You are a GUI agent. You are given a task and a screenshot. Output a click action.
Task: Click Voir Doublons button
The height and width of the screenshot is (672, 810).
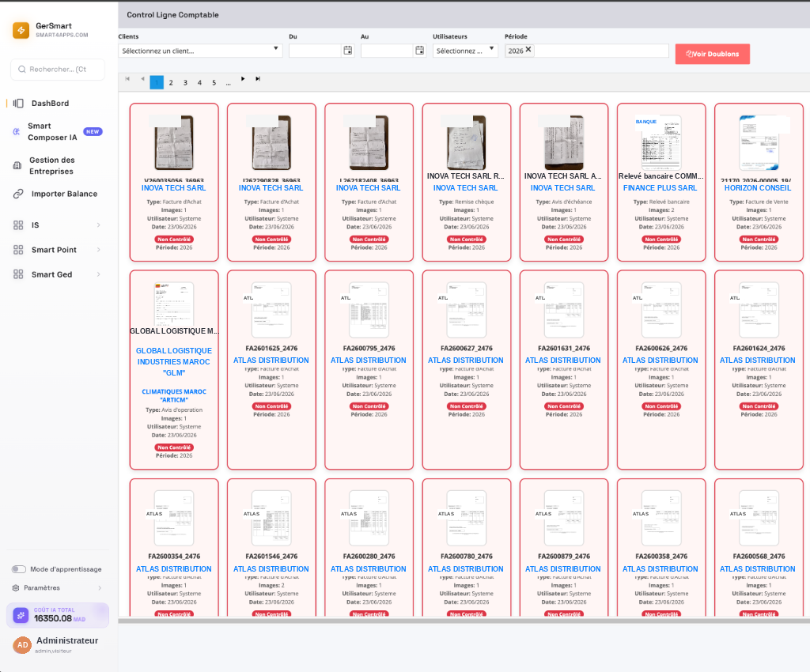tap(713, 54)
